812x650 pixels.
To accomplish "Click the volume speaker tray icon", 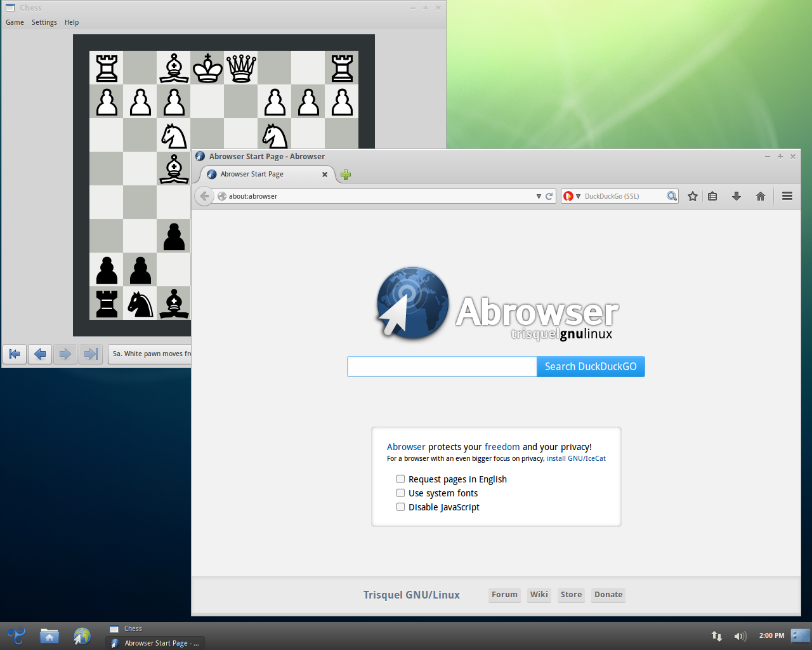I will click(x=740, y=635).
